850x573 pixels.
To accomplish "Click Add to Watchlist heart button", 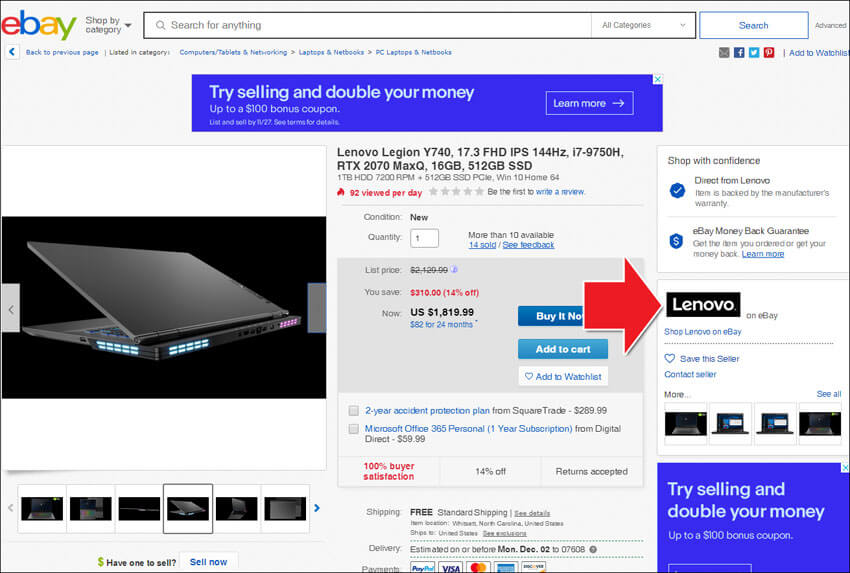I will [x=563, y=376].
